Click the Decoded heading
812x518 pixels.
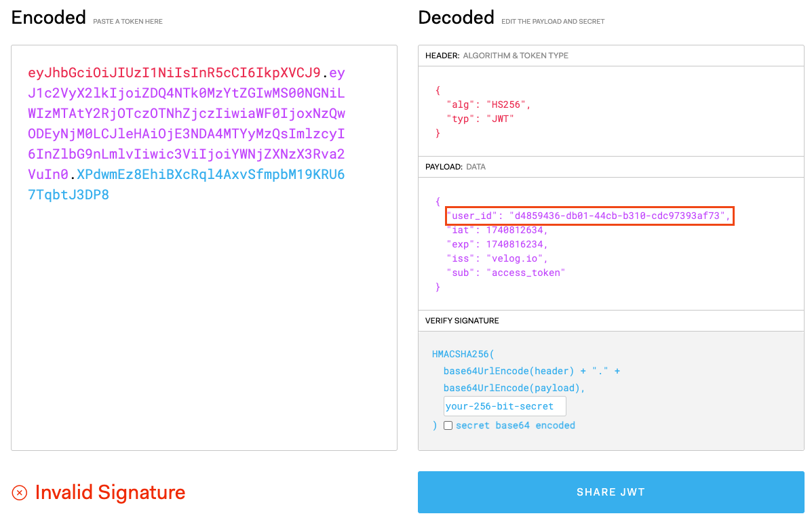pyautogui.click(x=456, y=18)
